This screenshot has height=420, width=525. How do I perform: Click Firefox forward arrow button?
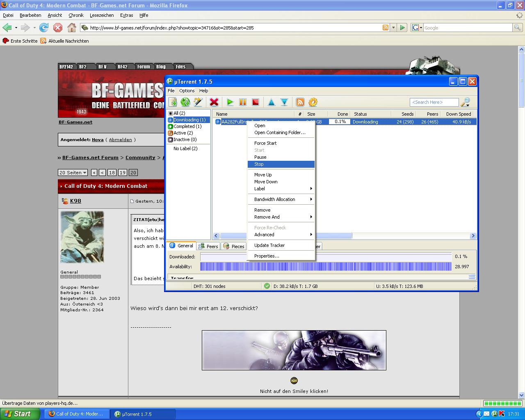pos(25,27)
